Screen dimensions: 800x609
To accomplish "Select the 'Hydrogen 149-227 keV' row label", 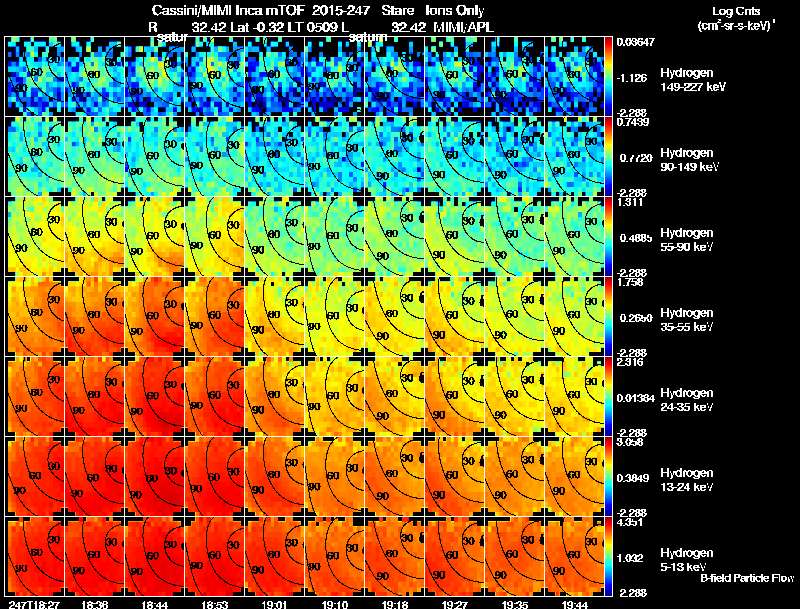I will 692,80.
